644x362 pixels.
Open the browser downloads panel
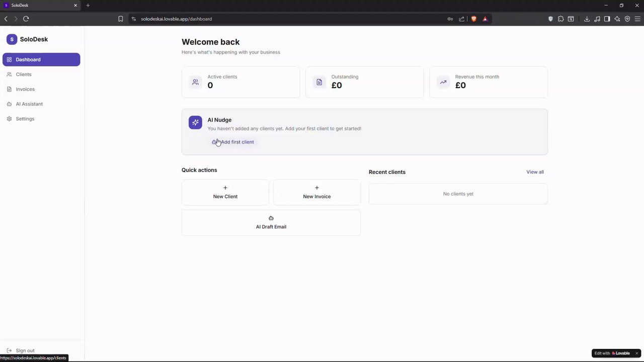pyautogui.click(x=587, y=19)
